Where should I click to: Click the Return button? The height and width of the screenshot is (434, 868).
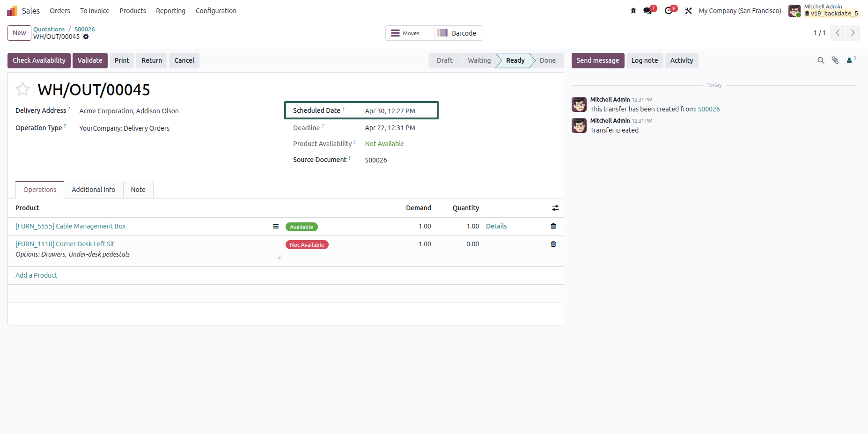tap(152, 60)
